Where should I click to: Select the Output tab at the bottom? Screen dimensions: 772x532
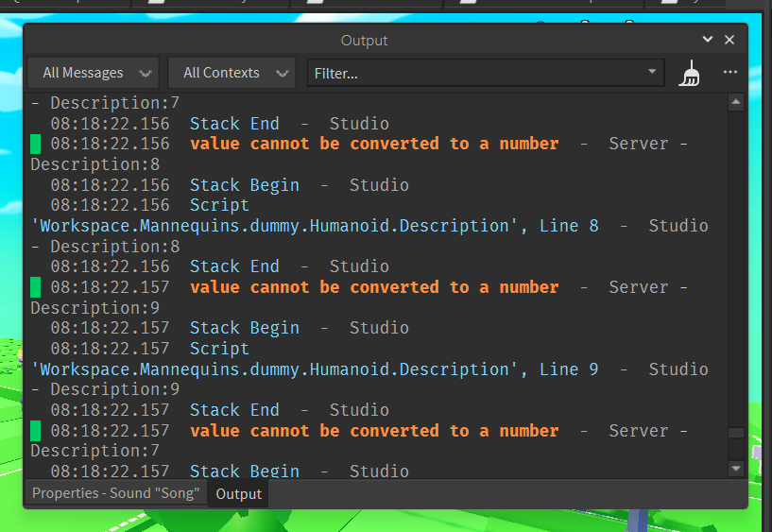(238, 493)
